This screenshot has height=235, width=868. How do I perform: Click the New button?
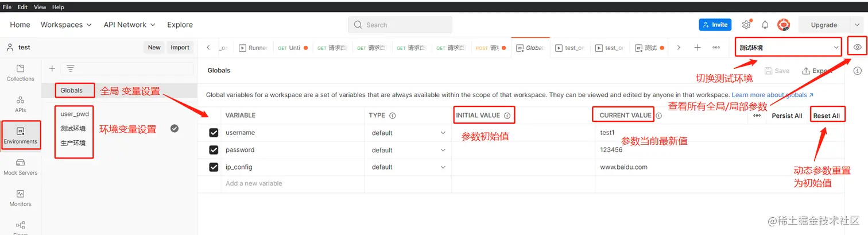[x=154, y=47]
